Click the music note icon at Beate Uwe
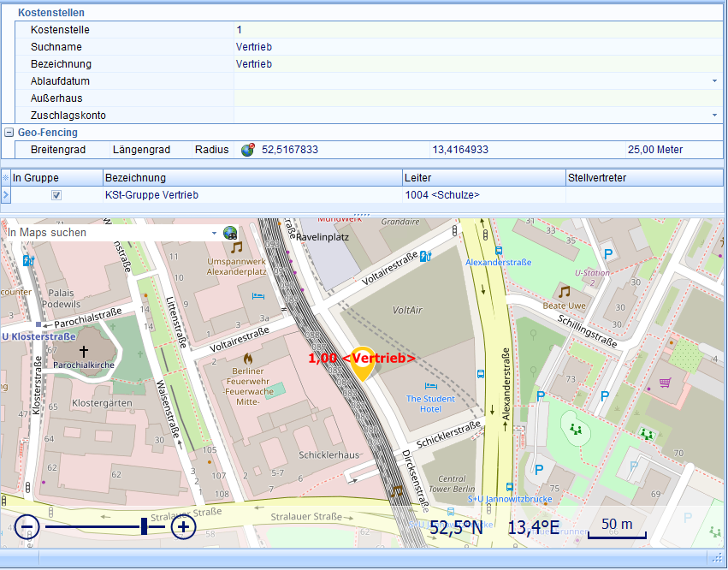The image size is (728, 570). pos(564,292)
